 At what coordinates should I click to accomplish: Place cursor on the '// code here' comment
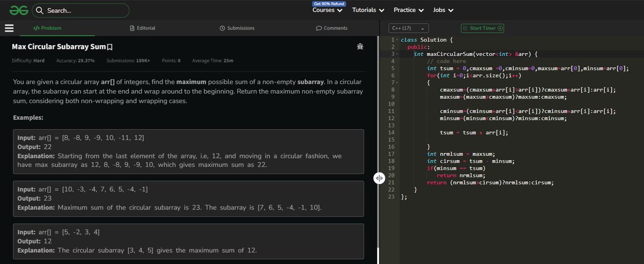[x=447, y=61]
